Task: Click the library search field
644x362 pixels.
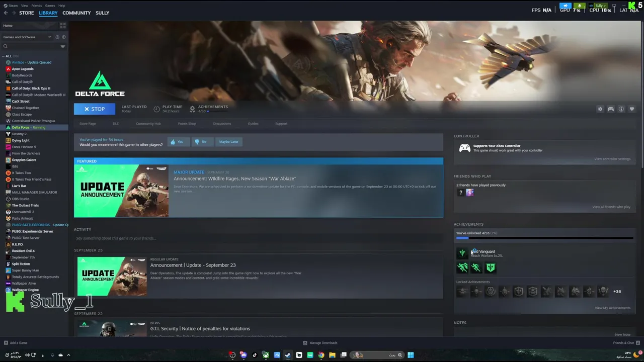Action: 30,46
